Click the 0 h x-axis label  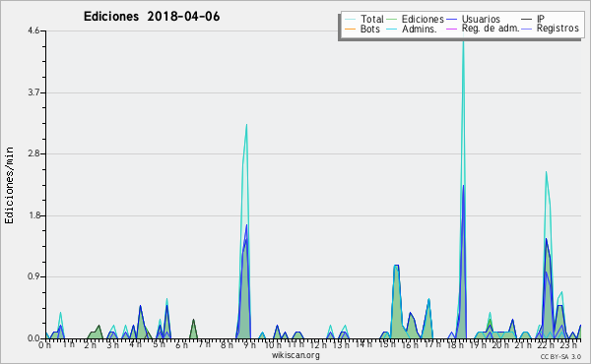point(45,345)
